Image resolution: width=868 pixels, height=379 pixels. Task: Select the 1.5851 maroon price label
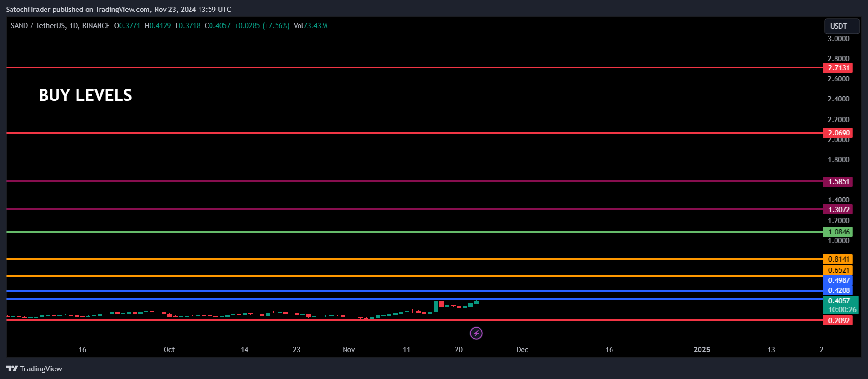coord(838,182)
